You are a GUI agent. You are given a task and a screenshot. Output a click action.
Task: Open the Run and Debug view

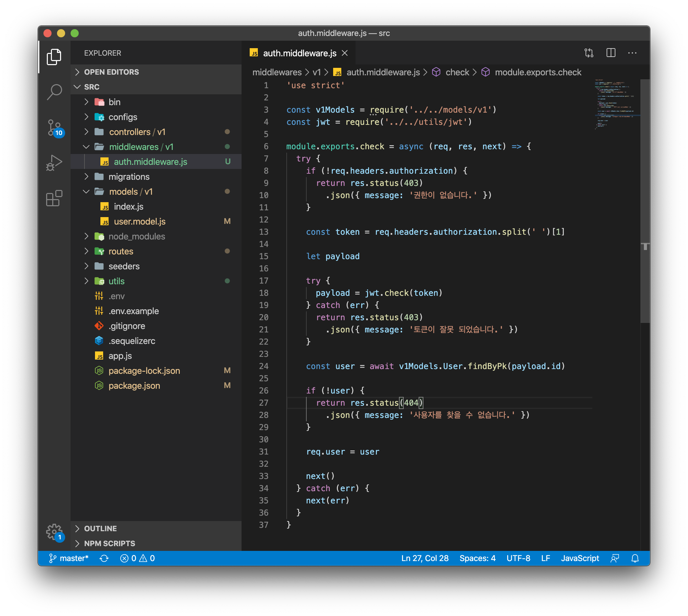(54, 163)
